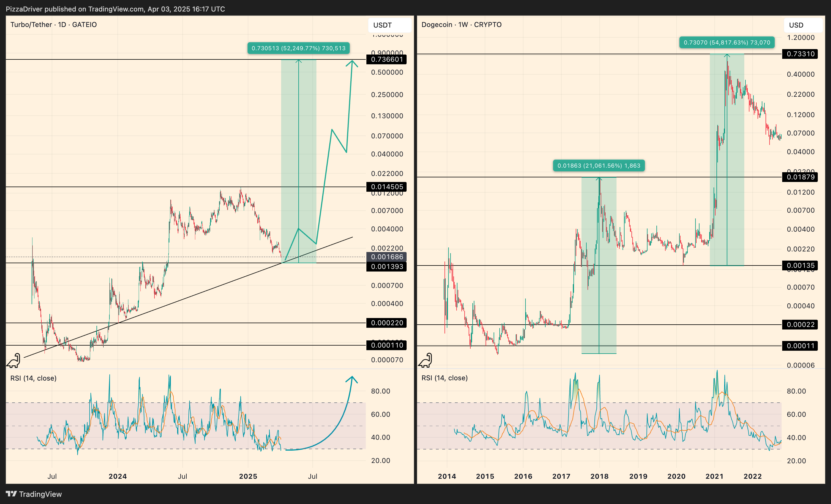Click the Dogecoin 1W CRYPTO title

click(461, 25)
